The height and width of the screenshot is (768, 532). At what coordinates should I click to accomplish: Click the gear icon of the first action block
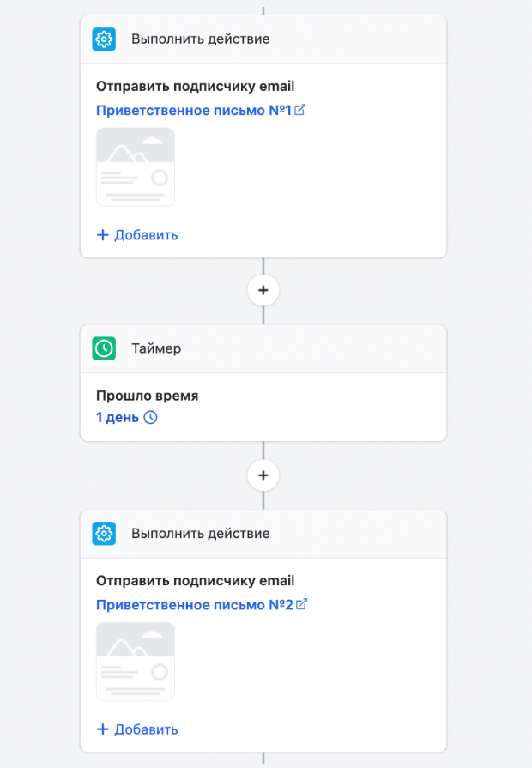(x=104, y=39)
